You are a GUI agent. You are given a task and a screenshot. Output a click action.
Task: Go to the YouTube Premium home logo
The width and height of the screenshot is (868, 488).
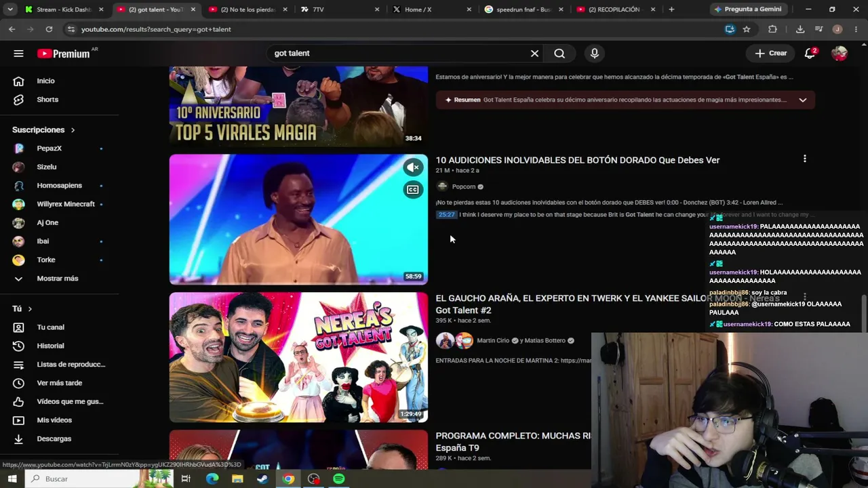click(x=63, y=54)
